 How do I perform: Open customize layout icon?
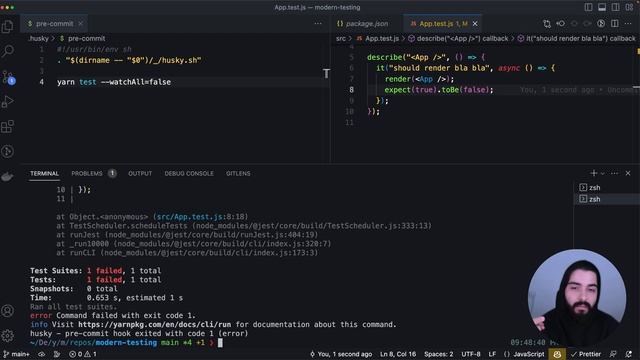[629, 7]
